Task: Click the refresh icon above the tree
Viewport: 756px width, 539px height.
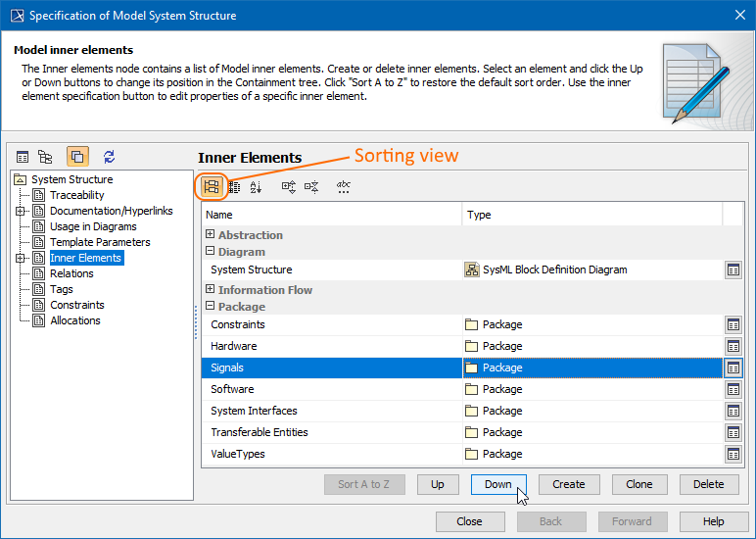Action: tap(109, 157)
